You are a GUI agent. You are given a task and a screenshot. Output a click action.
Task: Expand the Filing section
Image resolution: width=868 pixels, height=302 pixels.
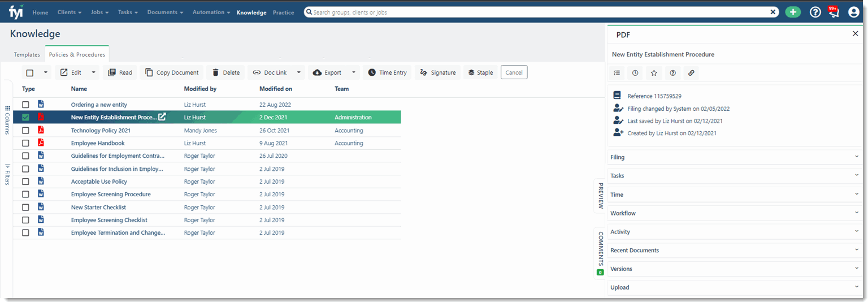pos(734,157)
